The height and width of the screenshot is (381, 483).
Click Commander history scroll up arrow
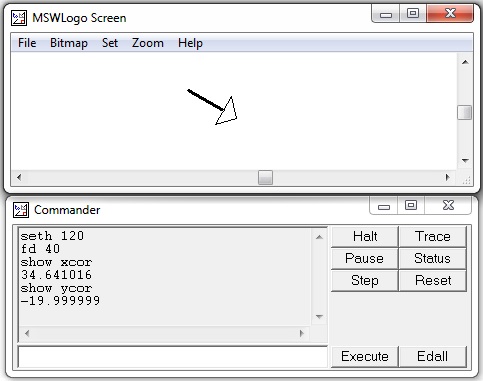click(319, 237)
